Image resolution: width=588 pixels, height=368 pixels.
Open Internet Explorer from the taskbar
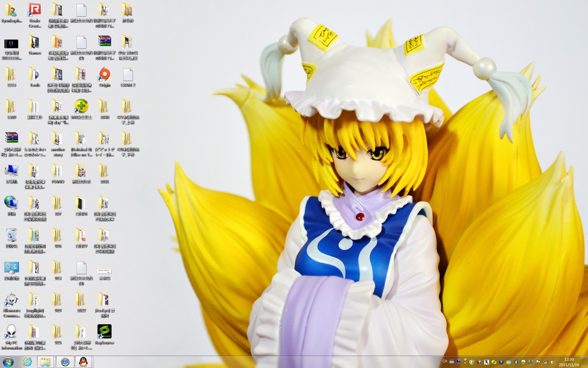coord(28,362)
